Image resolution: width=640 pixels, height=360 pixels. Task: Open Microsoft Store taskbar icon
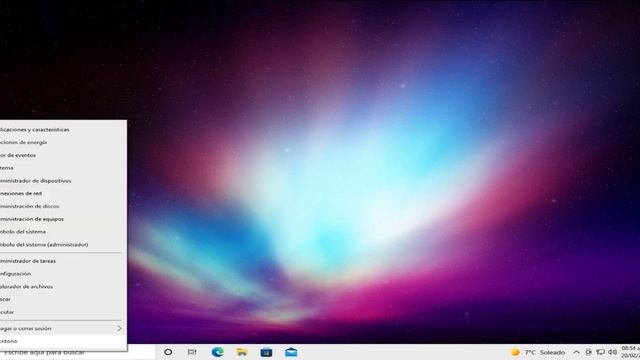coord(266,352)
